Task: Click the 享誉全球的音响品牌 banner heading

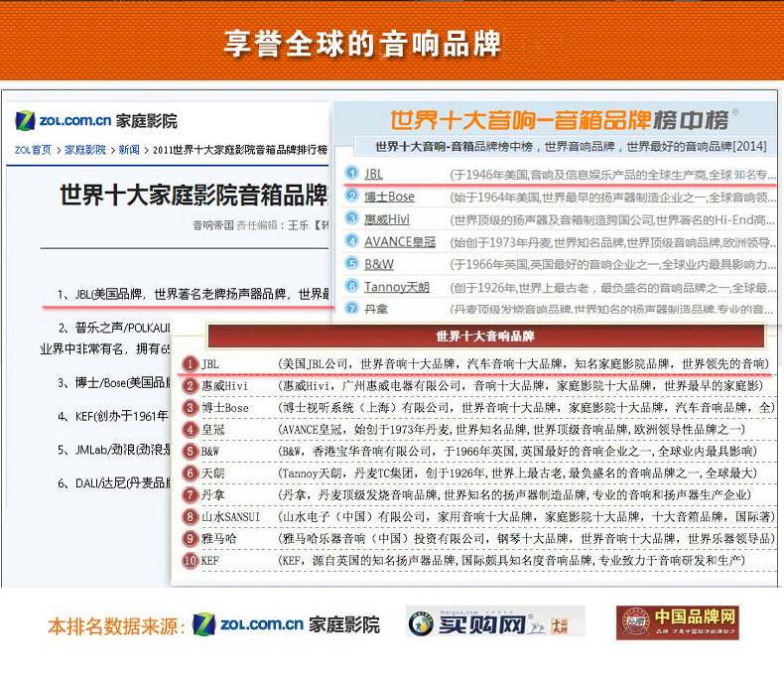Action: 362,44
